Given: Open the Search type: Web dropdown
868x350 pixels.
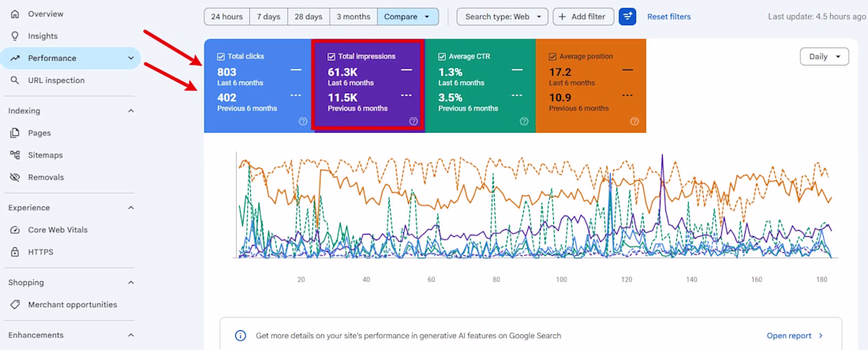Looking at the screenshot, I should click(x=502, y=17).
